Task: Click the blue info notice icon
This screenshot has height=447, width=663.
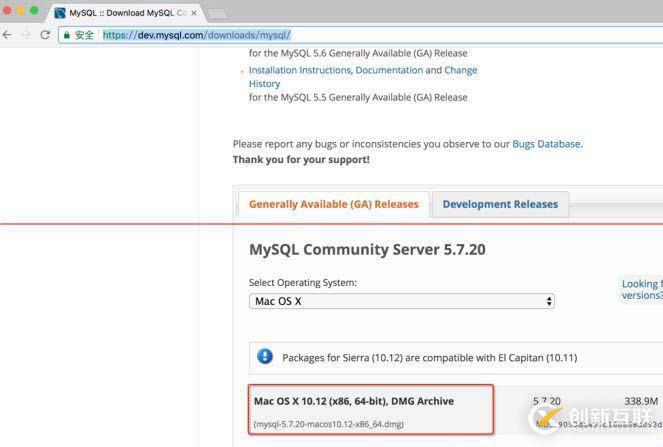Action: tap(265, 357)
